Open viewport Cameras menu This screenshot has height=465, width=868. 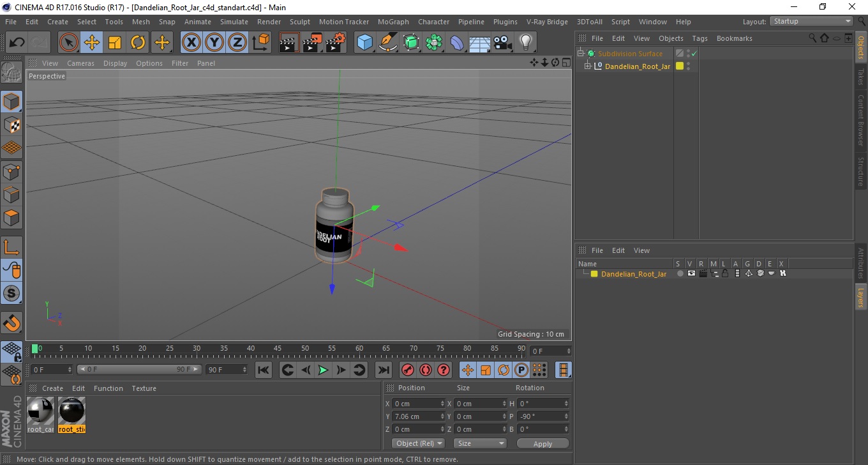point(80,63)
